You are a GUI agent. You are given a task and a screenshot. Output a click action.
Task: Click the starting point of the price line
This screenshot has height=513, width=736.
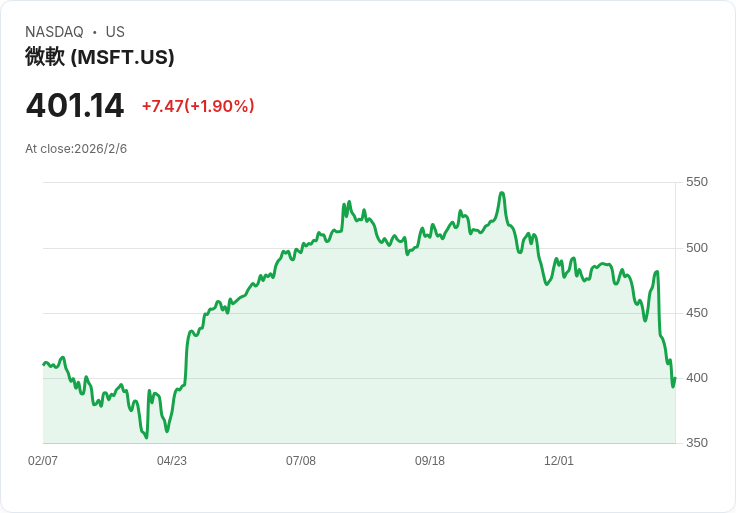point(43,364)
